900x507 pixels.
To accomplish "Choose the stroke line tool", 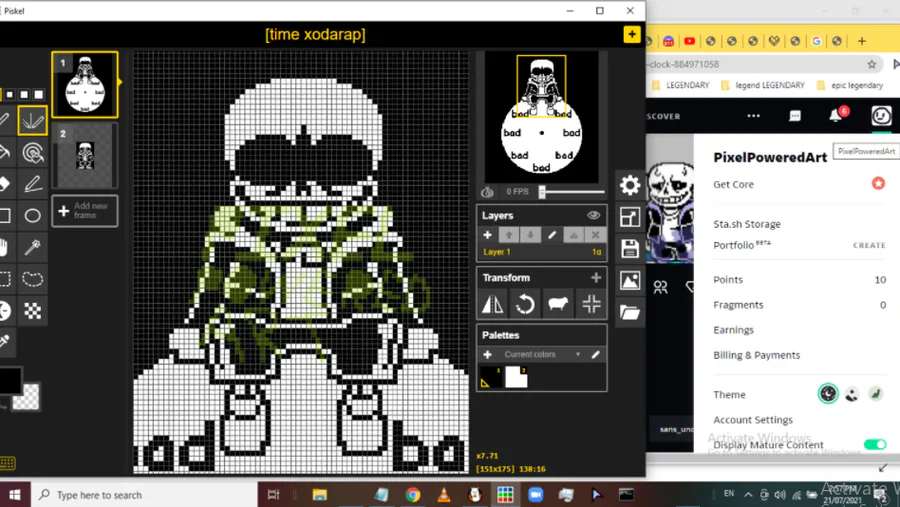I will click(32, 184).
